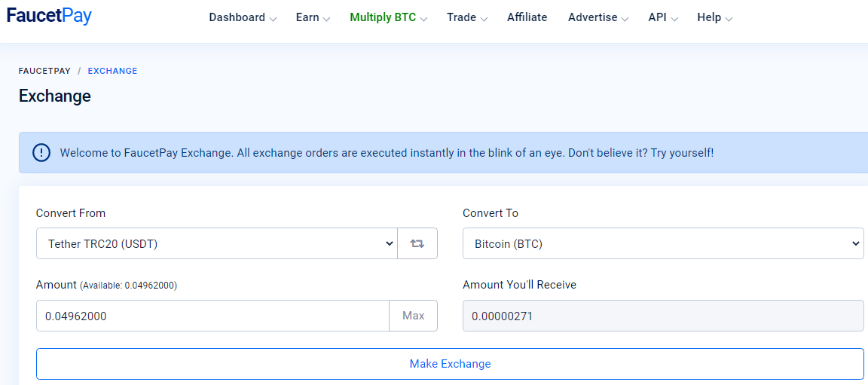The image size is (868, 385).
Task: Go to the Affiliate page
Action: point(527,17)
